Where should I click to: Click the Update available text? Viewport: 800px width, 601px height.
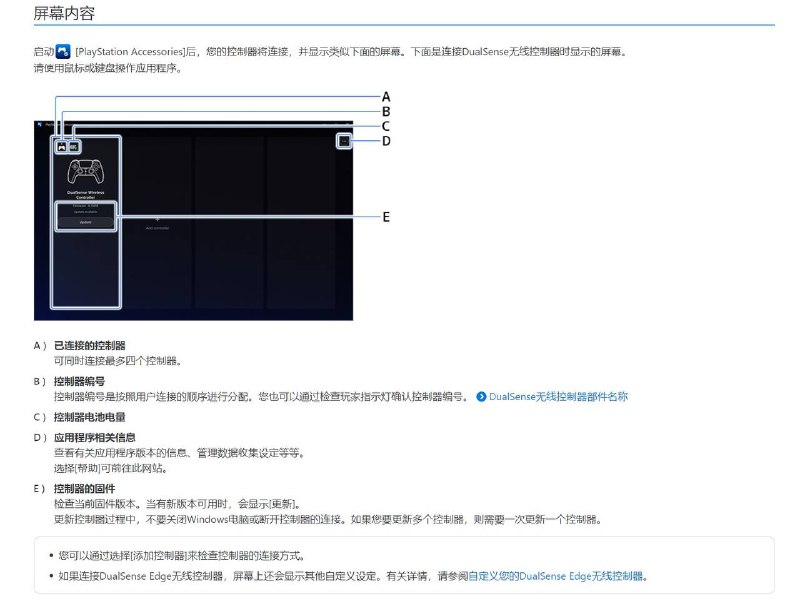point(86,213)
